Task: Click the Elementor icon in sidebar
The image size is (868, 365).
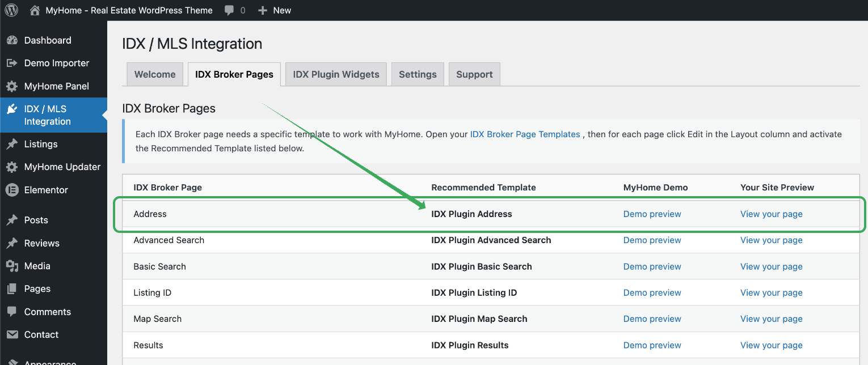Action: click(12, 190)
